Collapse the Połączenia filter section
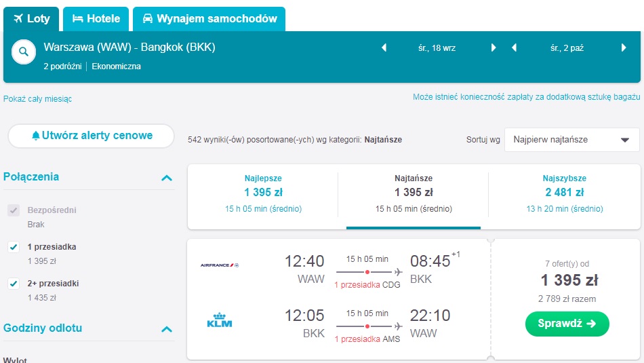This screenshot has width=644, height=363. [x=167, y=178]
